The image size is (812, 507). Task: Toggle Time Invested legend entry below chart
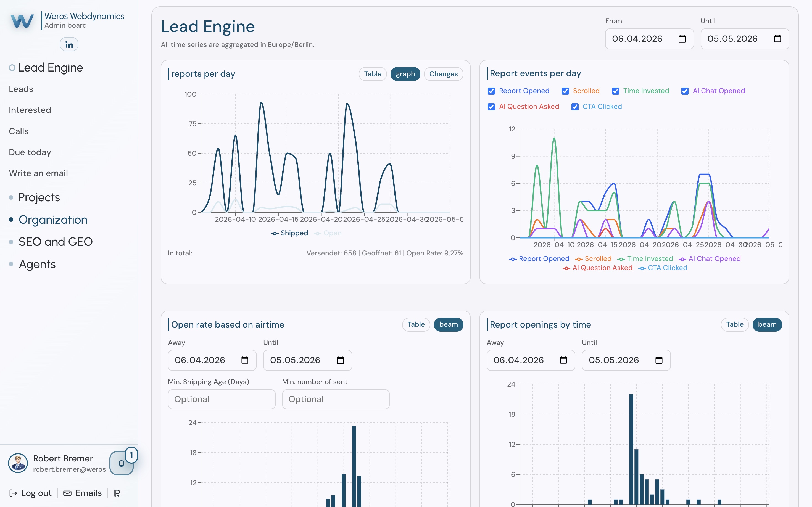(645, 259)
